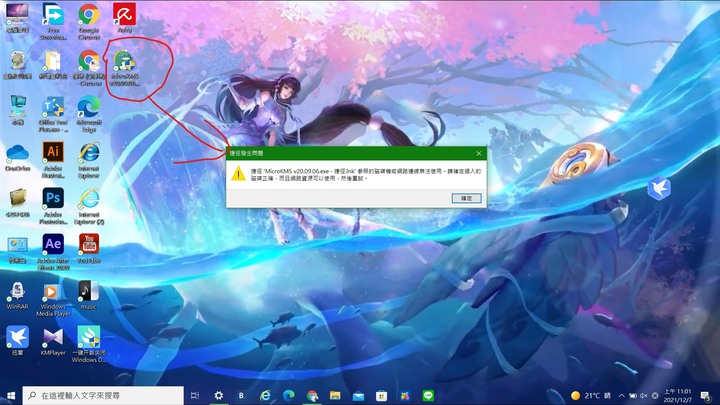Open File Explorer from the taskbar
This screenshot has height=405, width=720.
click(335, 395)
